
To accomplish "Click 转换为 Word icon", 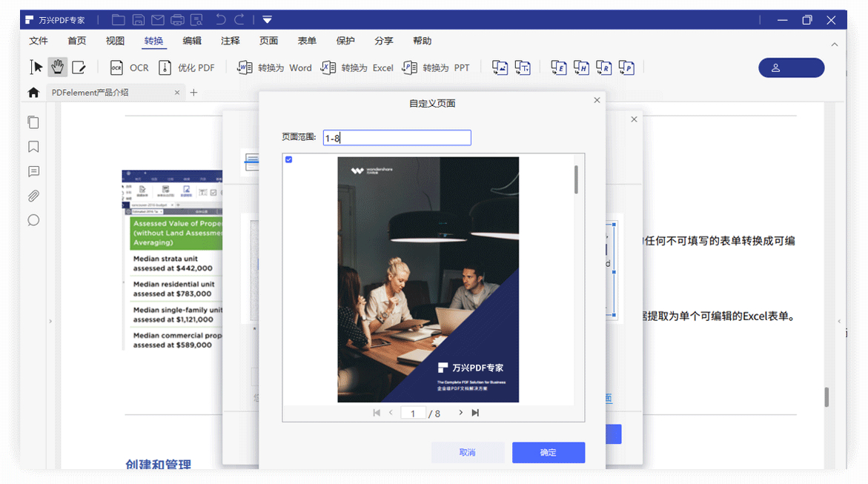I will (245, 67).
